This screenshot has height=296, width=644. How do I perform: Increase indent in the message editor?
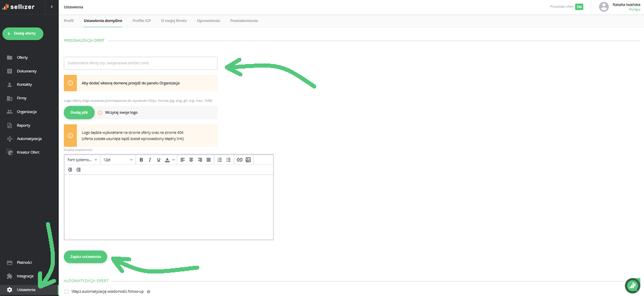78,170
